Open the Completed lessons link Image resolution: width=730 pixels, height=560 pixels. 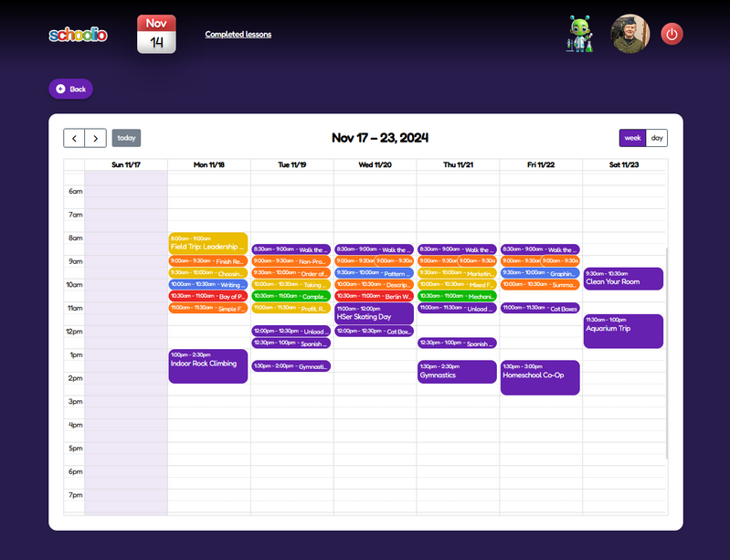[x=238, y=35]
